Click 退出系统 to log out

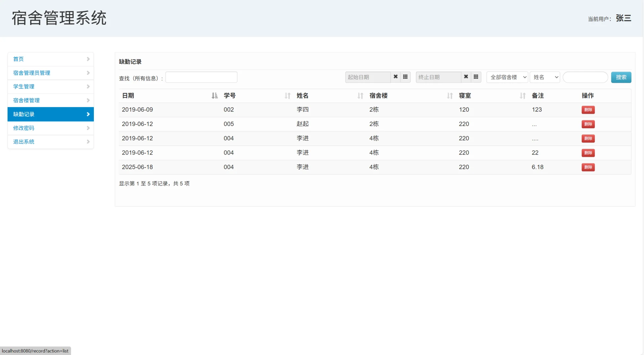[x=23, y=142]
